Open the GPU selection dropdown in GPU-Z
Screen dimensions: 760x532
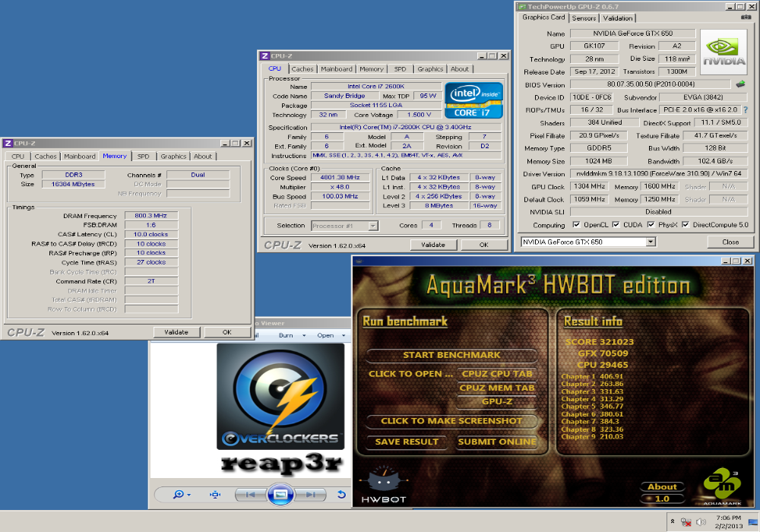click(651, 242)
